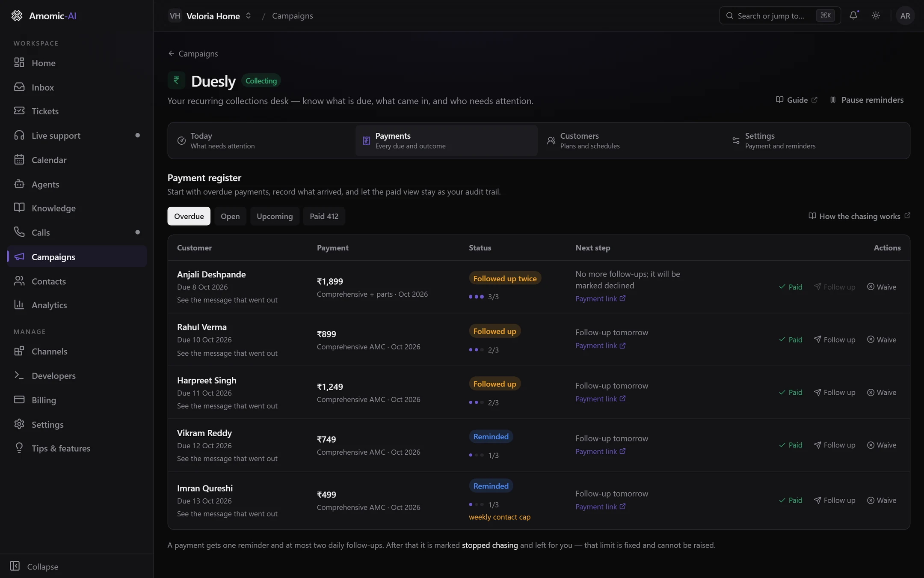Open Knowledge section
This screenshot has height=578, width=924.
point(77,209)
